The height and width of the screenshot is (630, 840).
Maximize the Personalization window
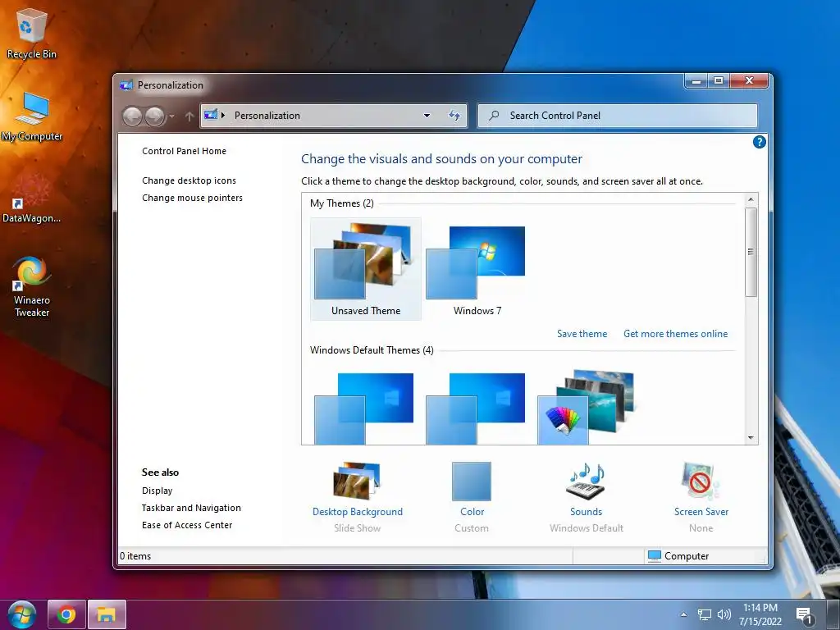(x=719, y=81)
